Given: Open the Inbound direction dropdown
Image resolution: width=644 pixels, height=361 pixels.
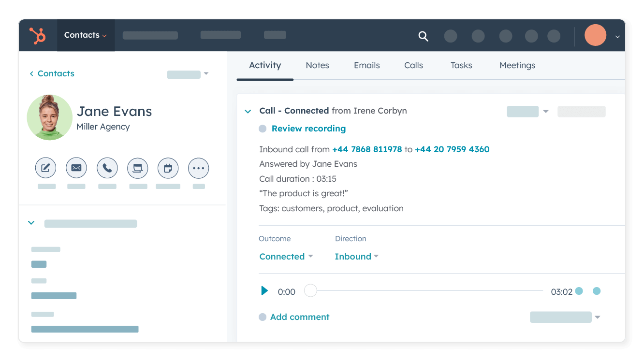Looking at the screenshot, I should point(356,257).
